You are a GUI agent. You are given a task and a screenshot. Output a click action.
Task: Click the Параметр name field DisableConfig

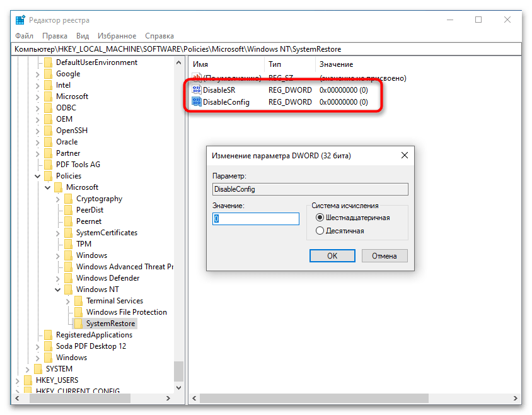click(x=310, y=189)
